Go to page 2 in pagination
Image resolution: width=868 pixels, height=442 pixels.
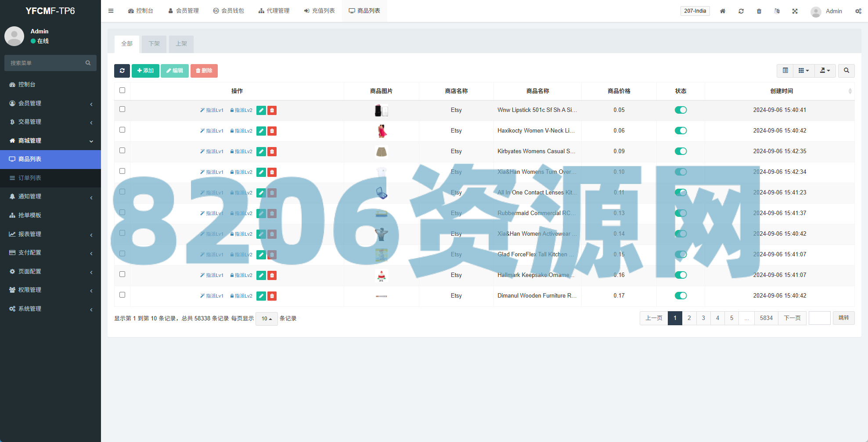[689, 318]
